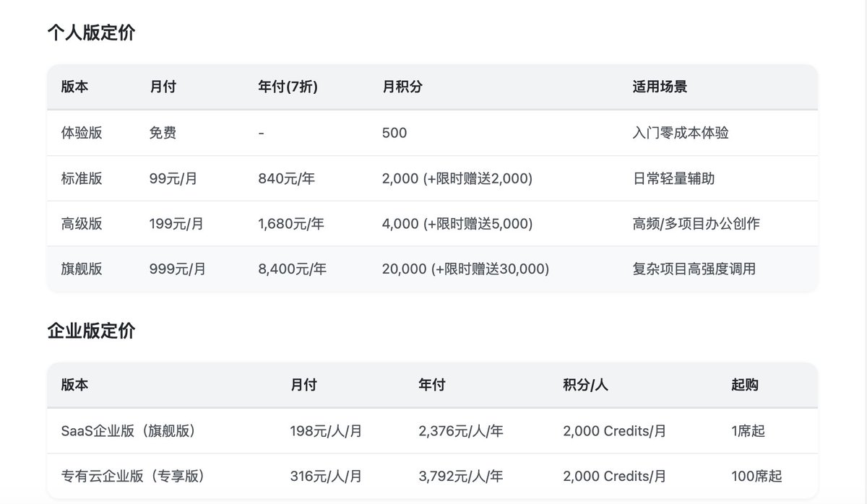
Task: Click the 个人版定价 heading
Action: point(91,33)
